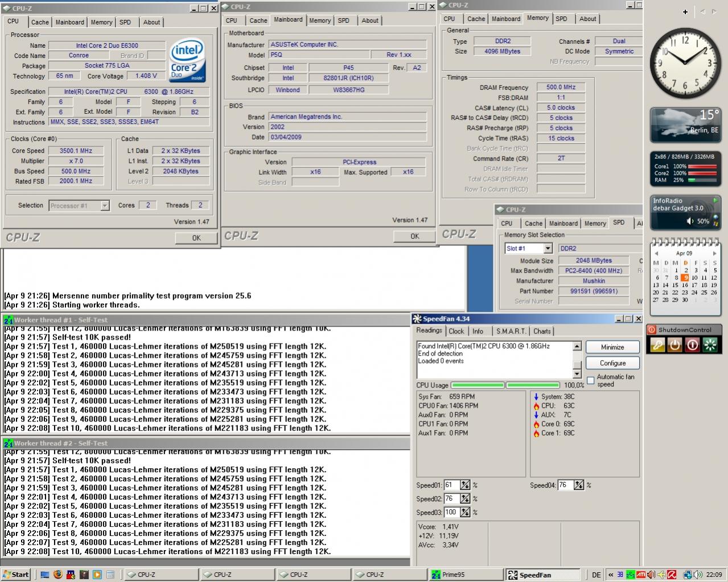Enable Automatic fan speed checkbox
The height and width of the screenshot is (582, 728).
591,380
